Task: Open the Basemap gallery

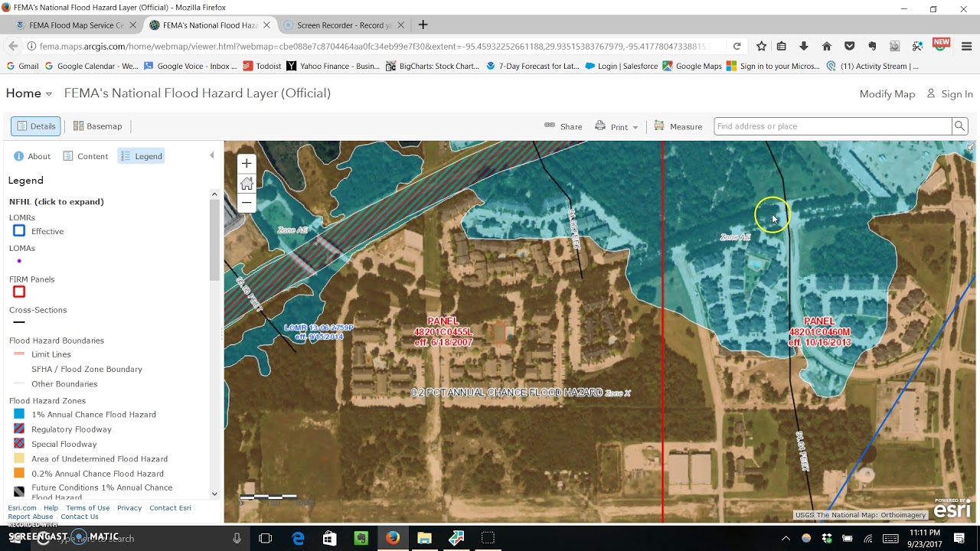Action: pyautogui.click(x=97, y=126)
